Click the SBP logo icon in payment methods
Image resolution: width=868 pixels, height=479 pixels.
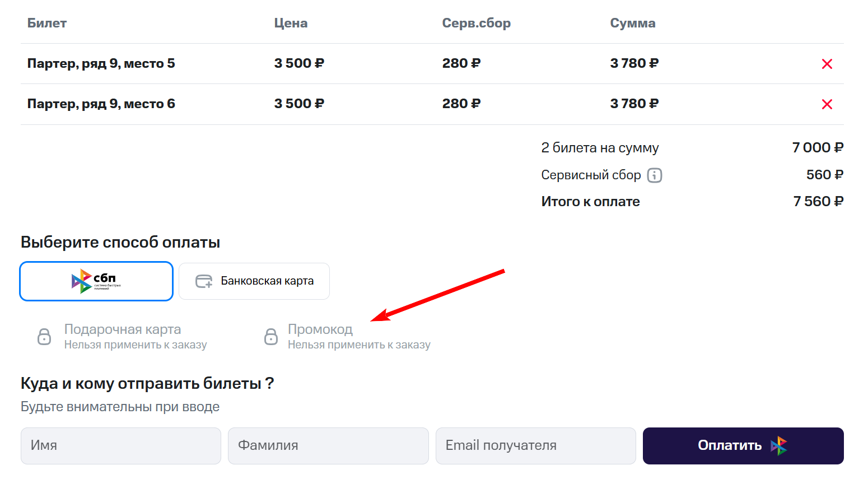coord(82,281)
